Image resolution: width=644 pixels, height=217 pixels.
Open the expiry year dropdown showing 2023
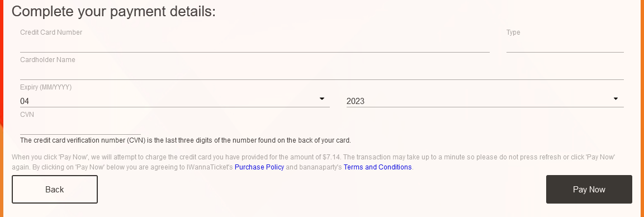[x=485, y=101]
